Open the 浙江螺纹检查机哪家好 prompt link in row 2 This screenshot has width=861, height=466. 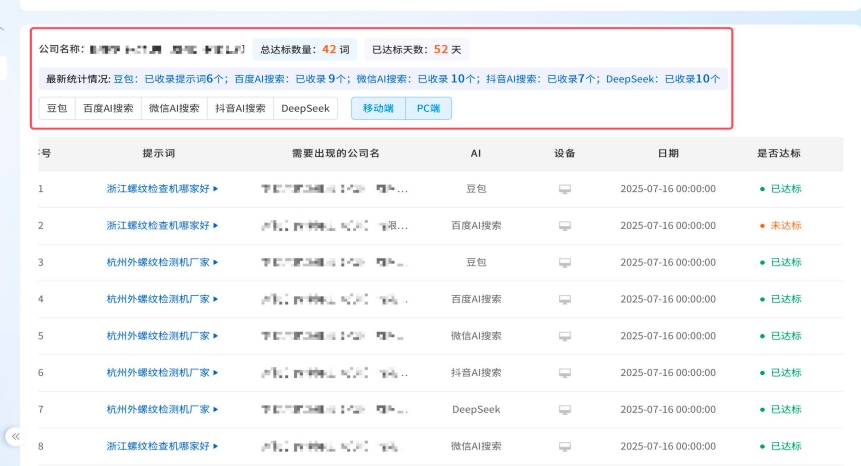pyautogui.click(x=158, y=226)
